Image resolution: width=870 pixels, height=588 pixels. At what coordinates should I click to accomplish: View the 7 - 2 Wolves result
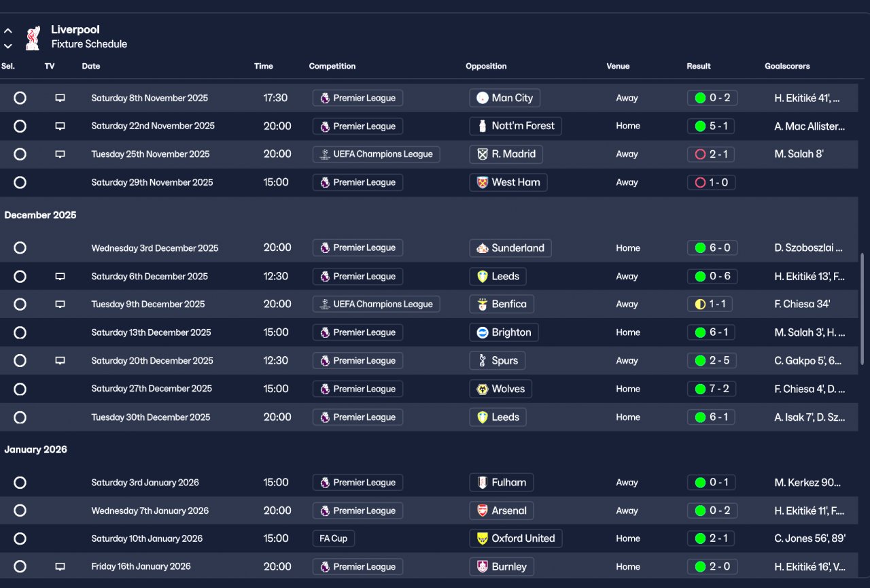point(712,389)
